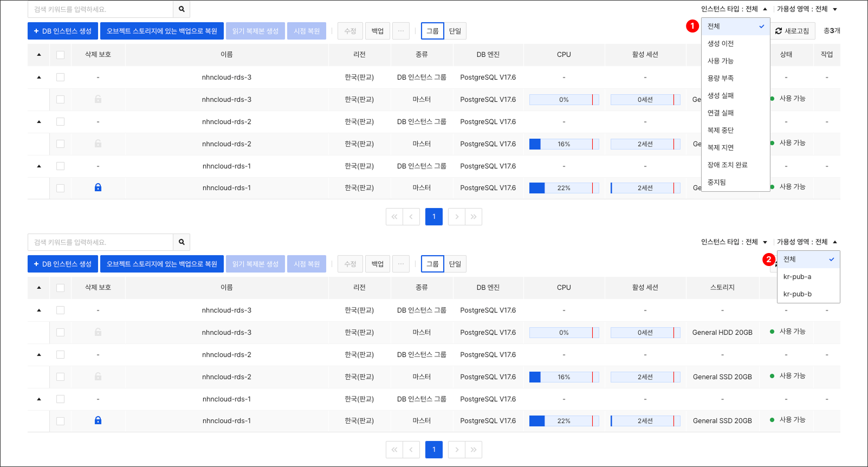
Task: Click blue lock icon of nhncloud-rds-1 in upper table
Action: pos(98,187)
